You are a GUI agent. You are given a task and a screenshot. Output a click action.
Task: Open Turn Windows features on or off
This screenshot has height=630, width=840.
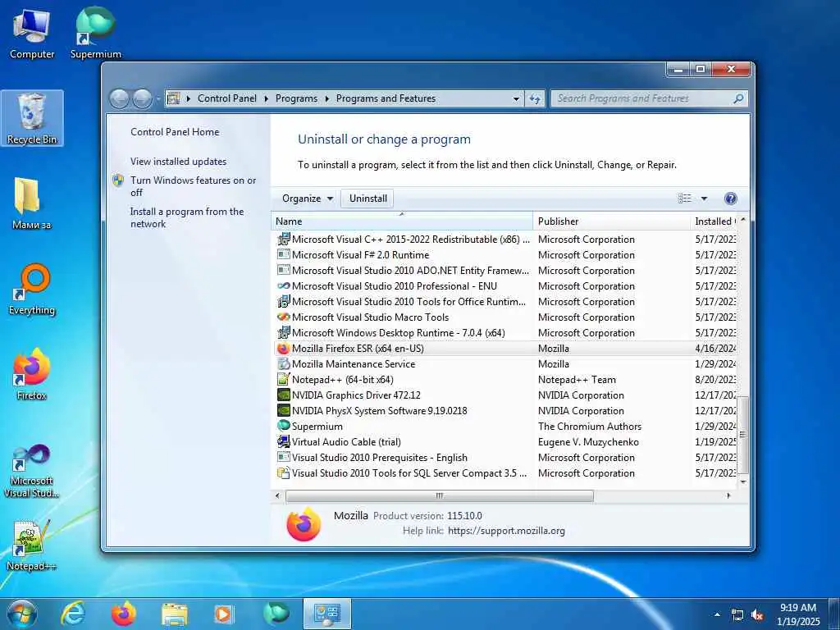(193, 186)
